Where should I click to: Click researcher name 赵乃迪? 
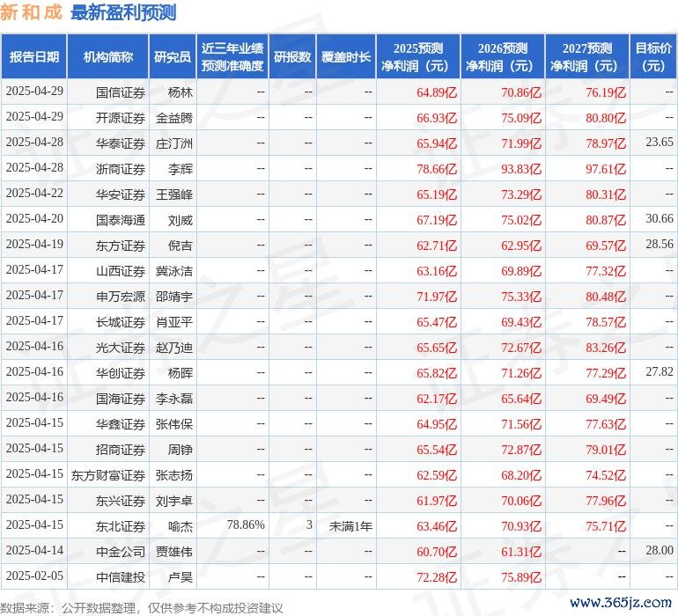point(174,348)
